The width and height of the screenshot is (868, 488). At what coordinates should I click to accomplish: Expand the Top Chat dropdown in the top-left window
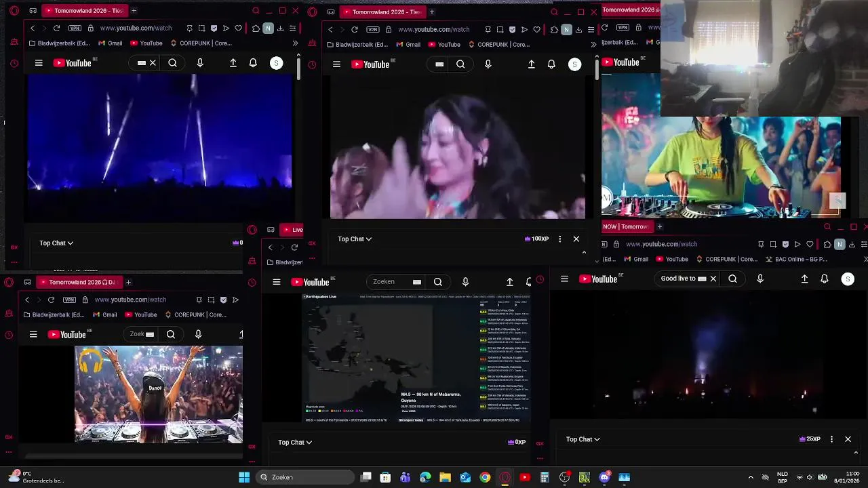(x=56, y=243)
